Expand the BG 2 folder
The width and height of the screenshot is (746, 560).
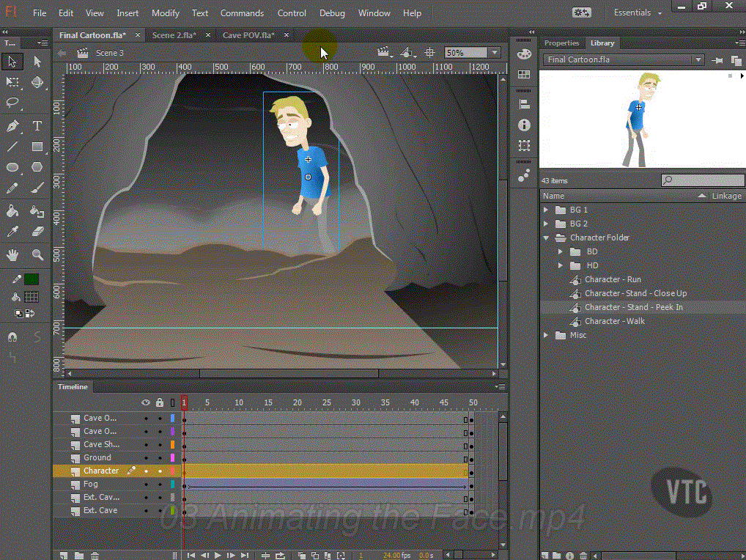546,224
